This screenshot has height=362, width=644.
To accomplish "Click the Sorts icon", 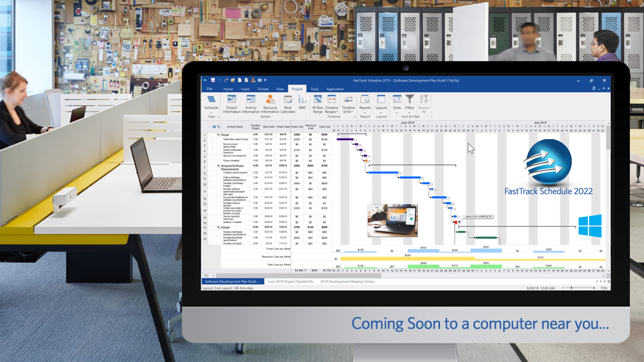I will coord(396,100).
